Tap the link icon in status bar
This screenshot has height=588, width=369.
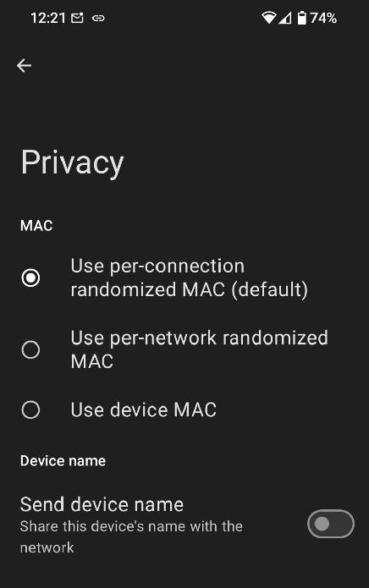pyautogui.click(x=98, y=18)
